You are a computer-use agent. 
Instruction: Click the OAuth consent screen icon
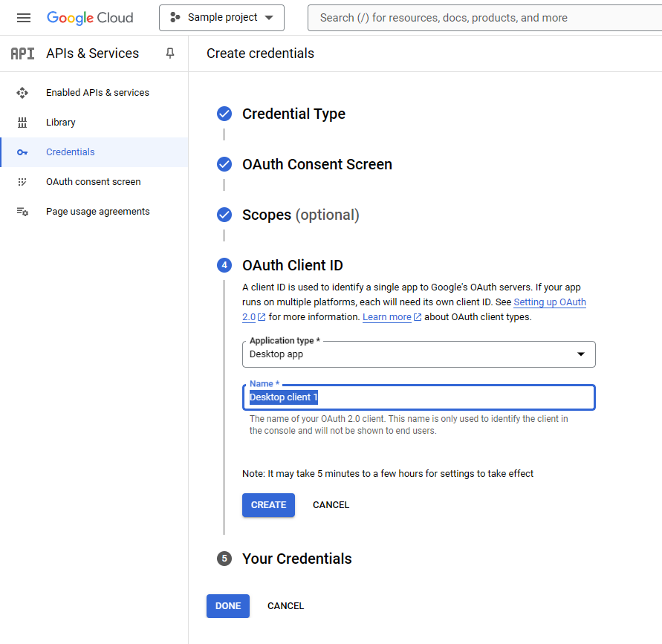tap(22, 182)
